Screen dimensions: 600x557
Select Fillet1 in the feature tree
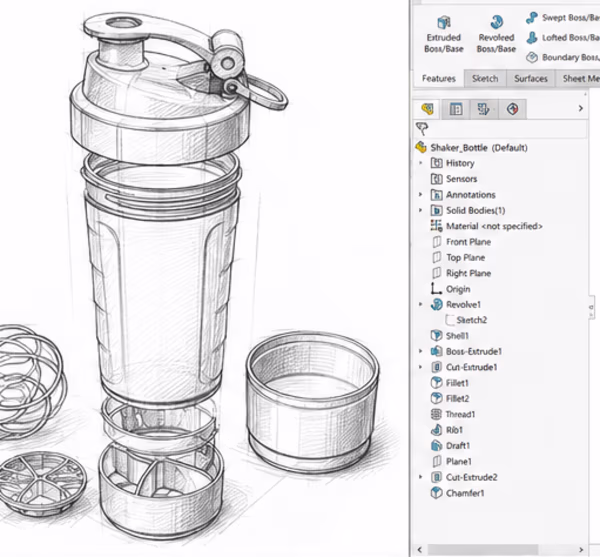(x=457, y=383)
